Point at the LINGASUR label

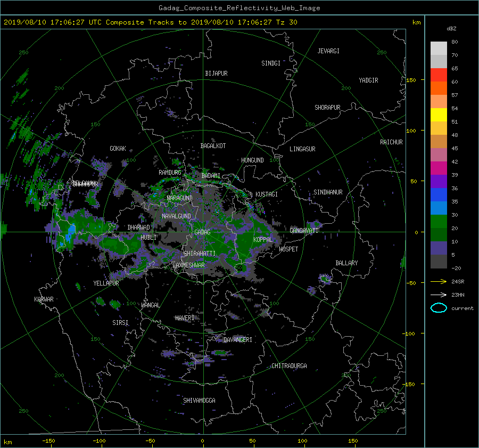pyautogui.click(x=302, y=149)
